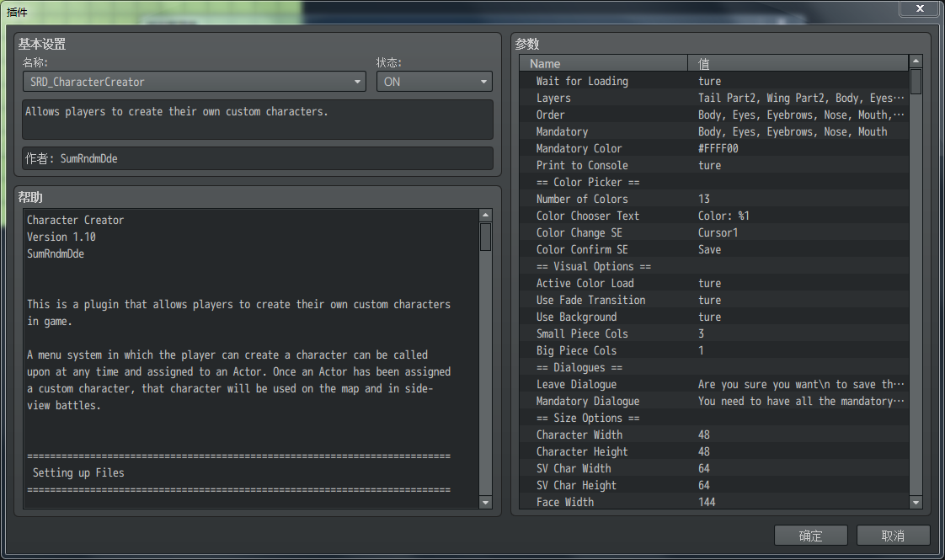
Task: Select the Face Width parameter
Action: point(714,502)
